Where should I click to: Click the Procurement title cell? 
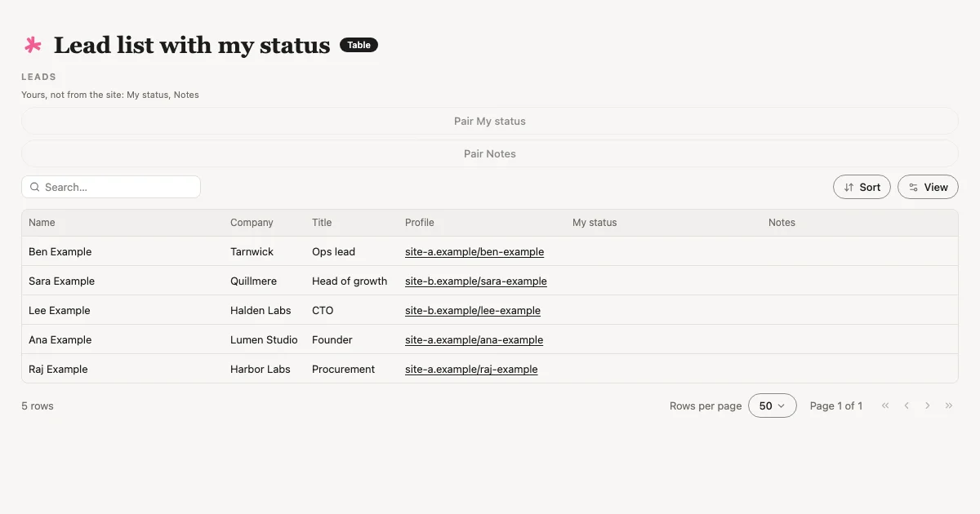tap(343, 369)
